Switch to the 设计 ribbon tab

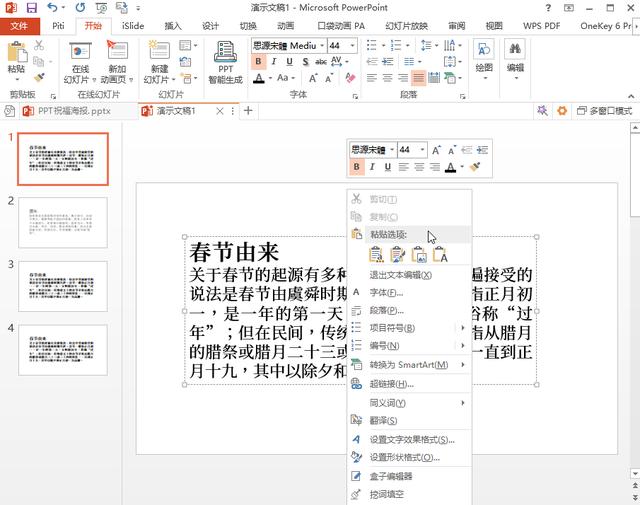point(210,26)
